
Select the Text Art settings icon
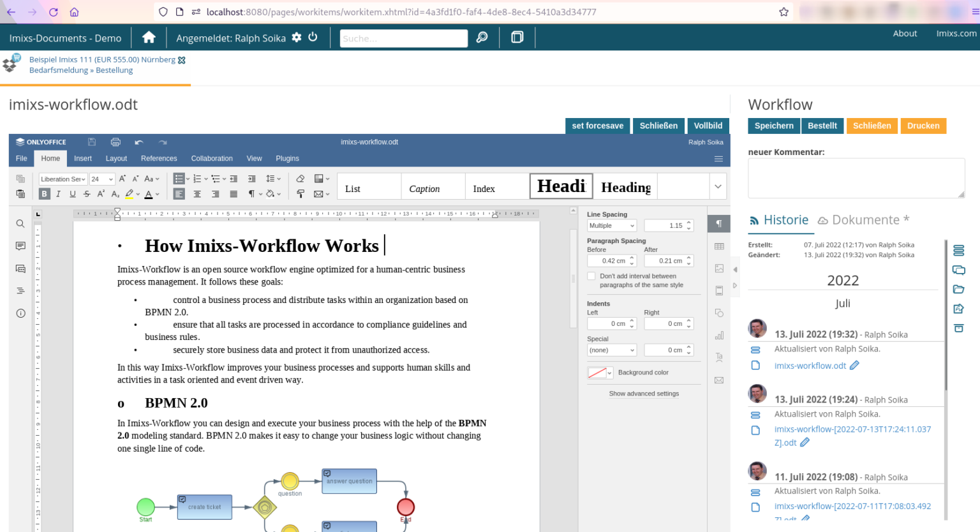(719, 357)
